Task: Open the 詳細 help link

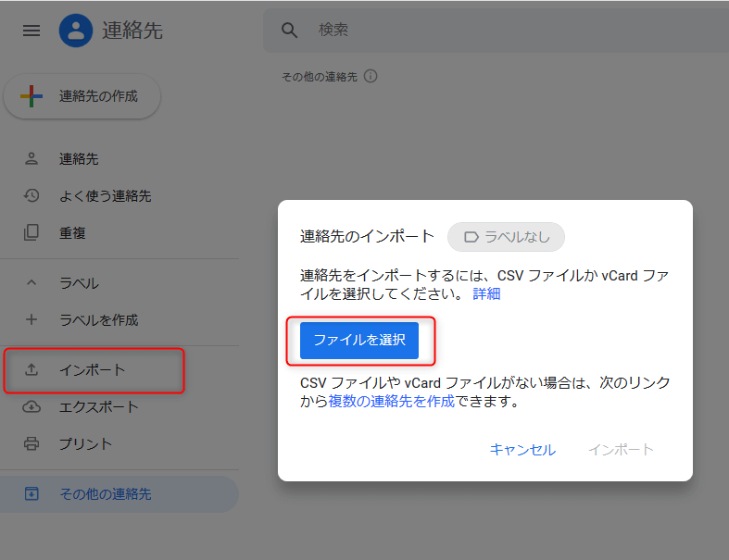Action: click(x=486, y=294)
